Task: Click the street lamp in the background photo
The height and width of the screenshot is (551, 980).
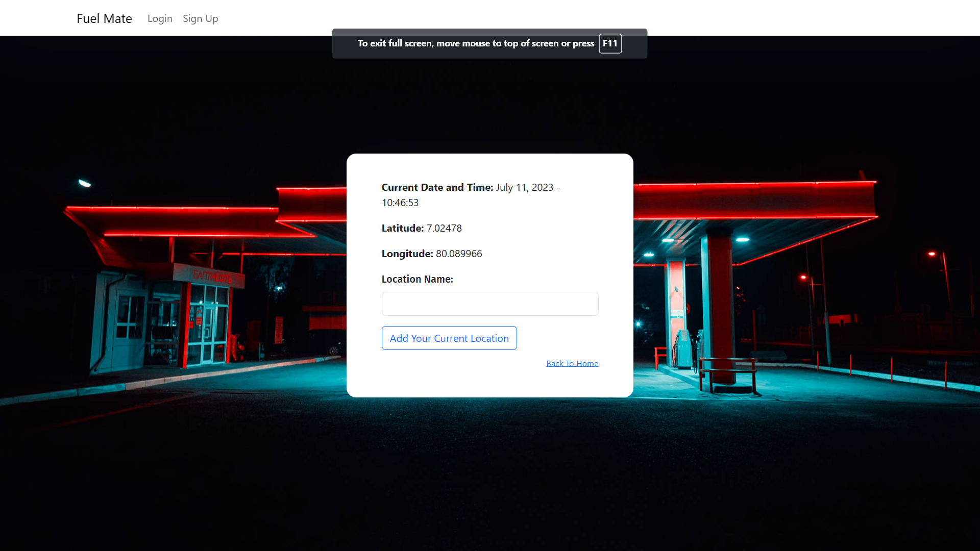Action: tap(85, 183)
